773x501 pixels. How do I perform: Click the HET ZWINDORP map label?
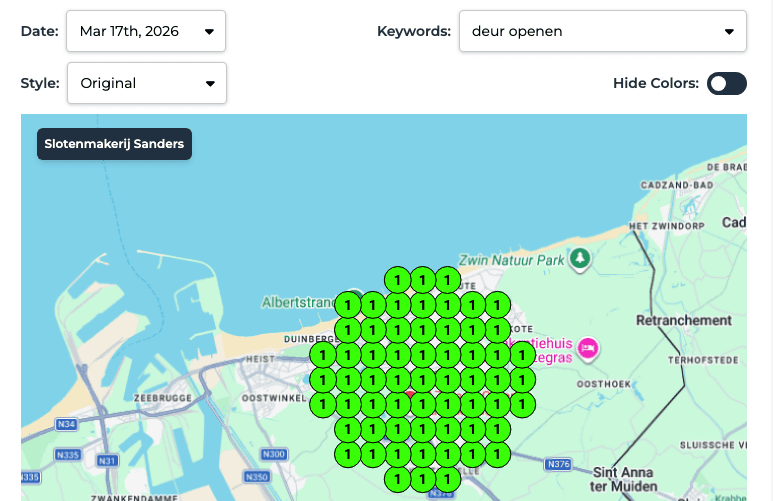(x=667, y=226)
